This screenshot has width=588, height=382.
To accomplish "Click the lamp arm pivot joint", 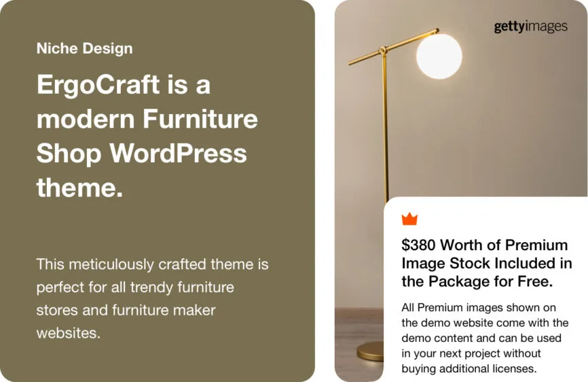I will click(x=384, y=50).
